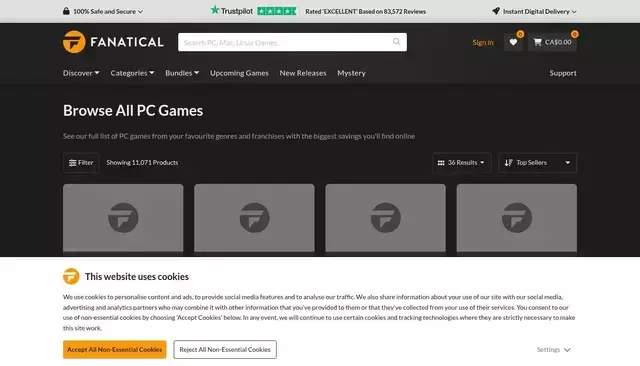Reject All Non-Essential Cookies
Viewport: 640px width, 366px height.
point(225,350)
